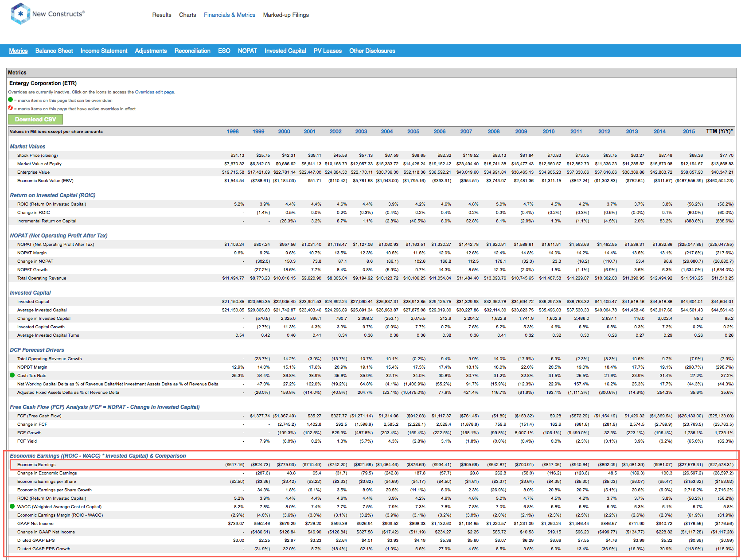Click the Incremental Return on Capital label
The height and width of the screenshot is (560, 741).
tap(47, 221)
